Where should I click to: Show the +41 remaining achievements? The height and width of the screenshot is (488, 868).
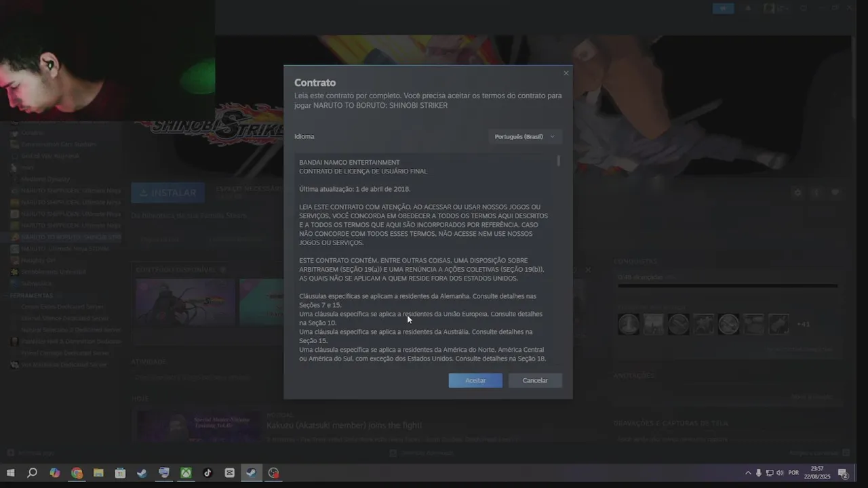click(x=803, y=325)
